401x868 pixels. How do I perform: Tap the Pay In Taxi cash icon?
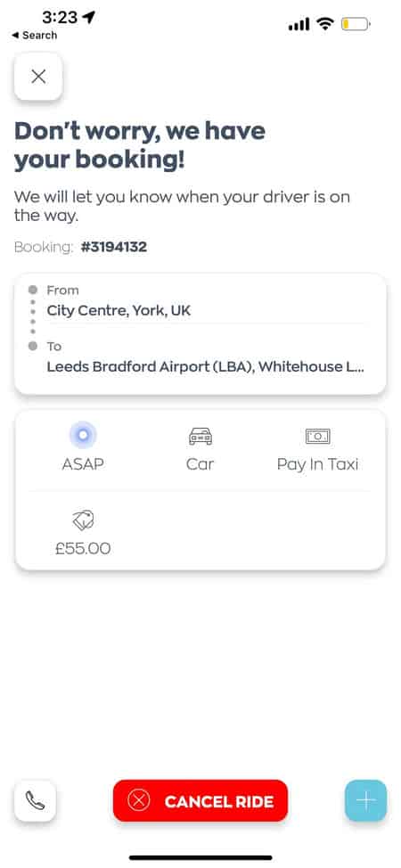click(318, 436)
